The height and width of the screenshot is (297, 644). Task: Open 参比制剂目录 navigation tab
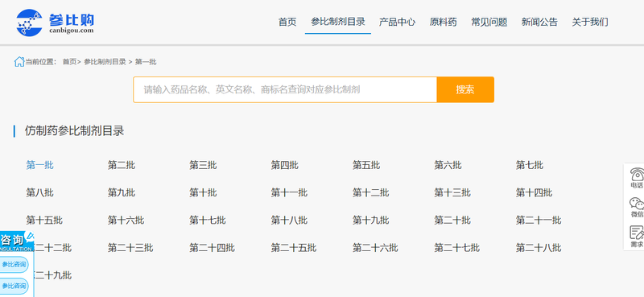point(338,23)
